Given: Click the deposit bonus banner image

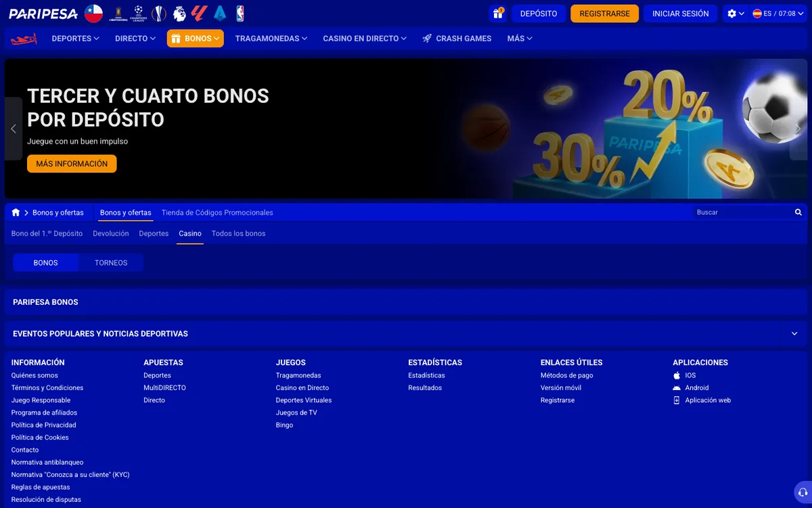Looking at the screenshot, I should coord(406,129).
